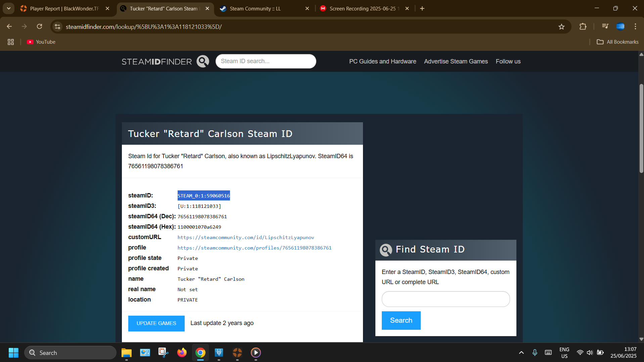Open the volume speaker tray icon
Viewport: 644px width, 362px height.
(590, 353)
